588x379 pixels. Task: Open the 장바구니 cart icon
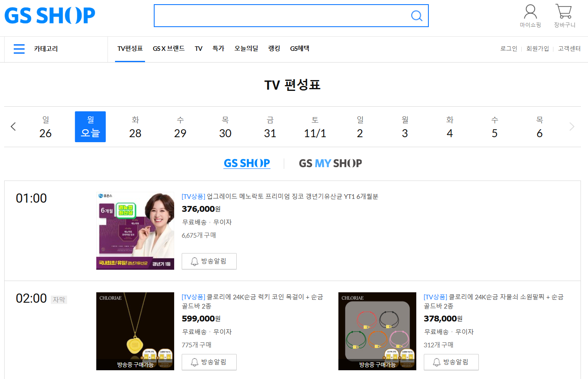[x=564, y=16]
